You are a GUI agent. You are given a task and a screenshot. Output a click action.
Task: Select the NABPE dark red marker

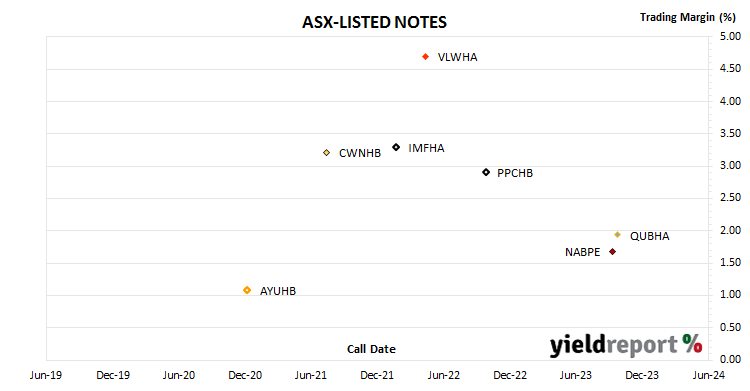[x=612, y=252]
